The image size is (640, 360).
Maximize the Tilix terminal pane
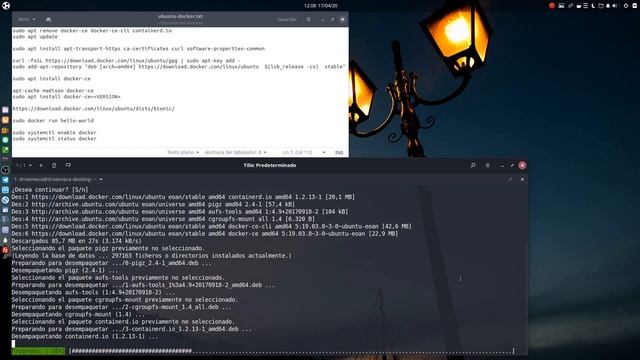[x=510, y=179]
